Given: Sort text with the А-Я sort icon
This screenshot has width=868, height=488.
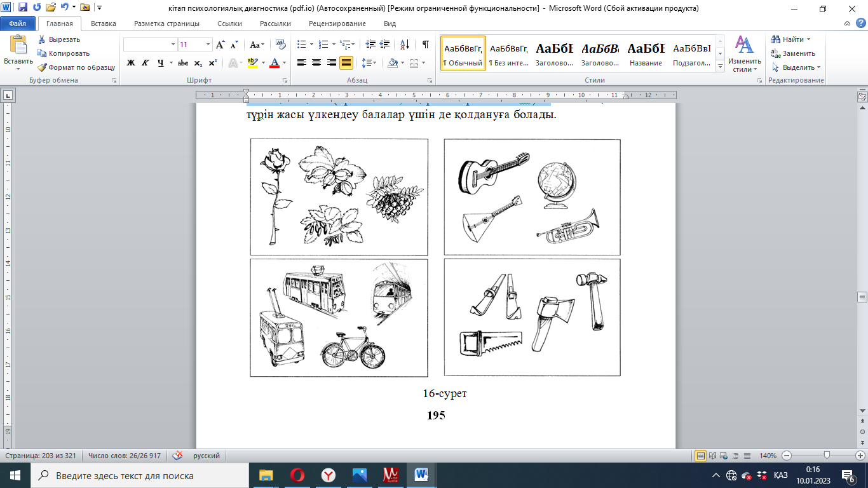Looking at the screenshot, I should coord(404,44).
